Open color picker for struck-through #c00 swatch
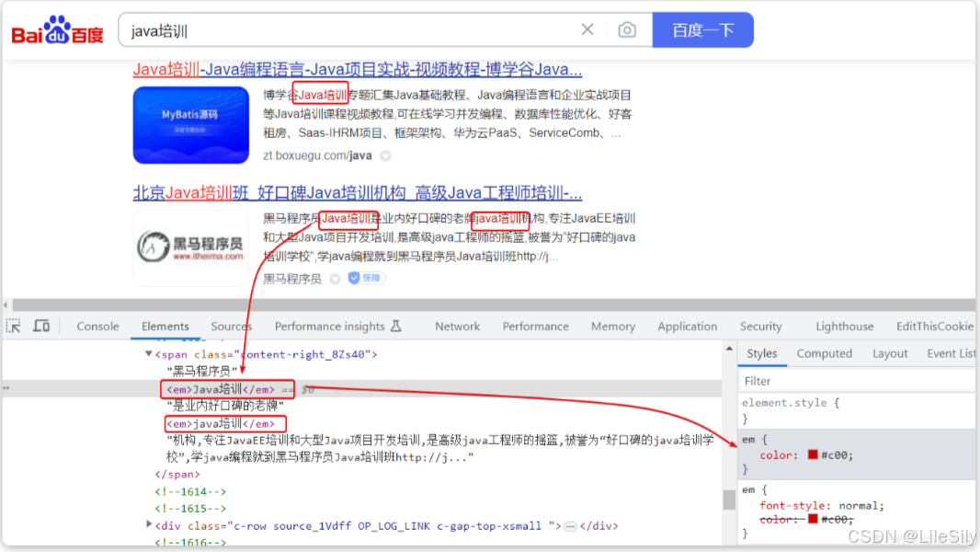 point(813,519)
